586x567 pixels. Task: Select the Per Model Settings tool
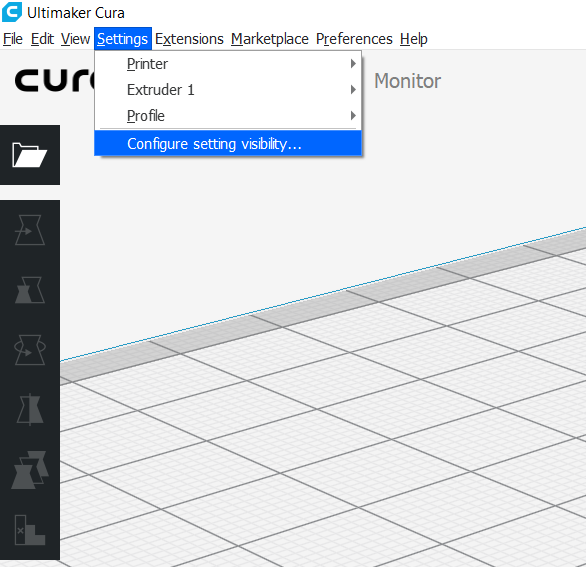pyautogui.click(x=30, y=470)
